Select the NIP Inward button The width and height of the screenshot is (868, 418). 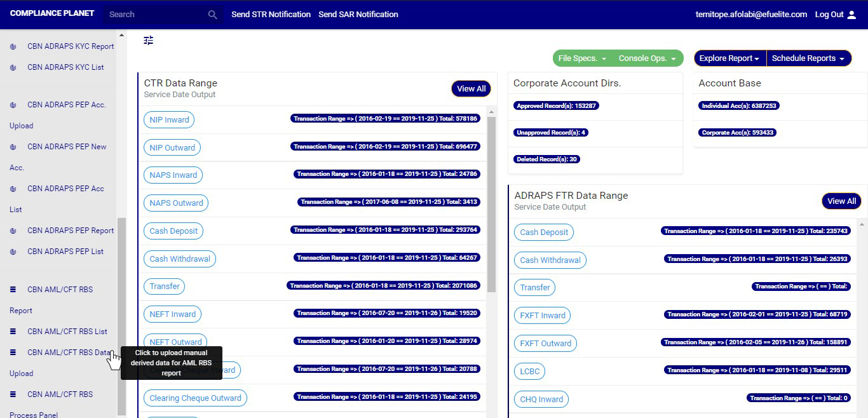[x=169, y=120]
